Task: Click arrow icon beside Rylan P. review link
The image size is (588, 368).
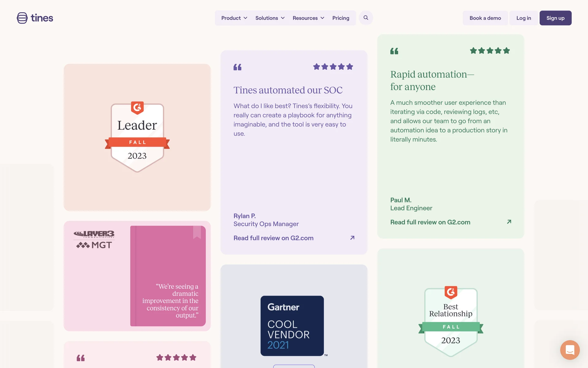Action: (352, 238)
